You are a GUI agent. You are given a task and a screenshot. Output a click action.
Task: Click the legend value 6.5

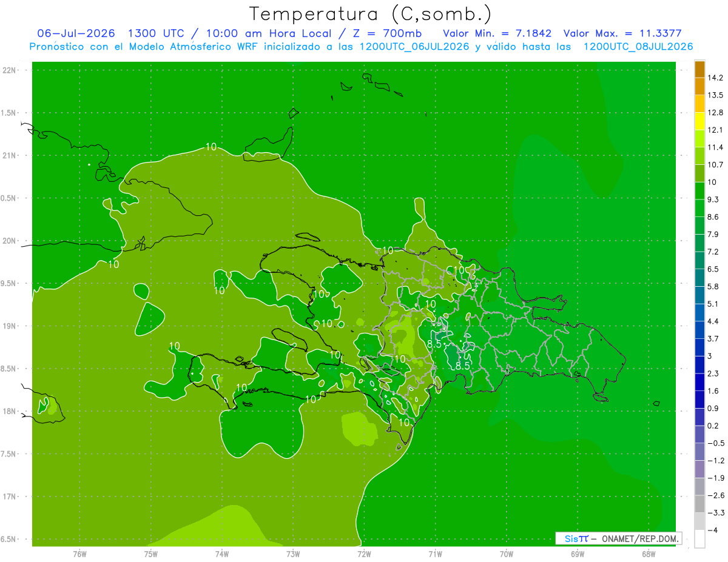coord(713,269)
